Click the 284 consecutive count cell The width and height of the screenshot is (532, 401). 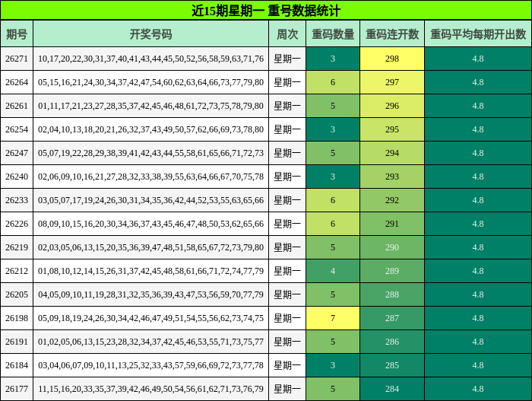pos(392,389)
